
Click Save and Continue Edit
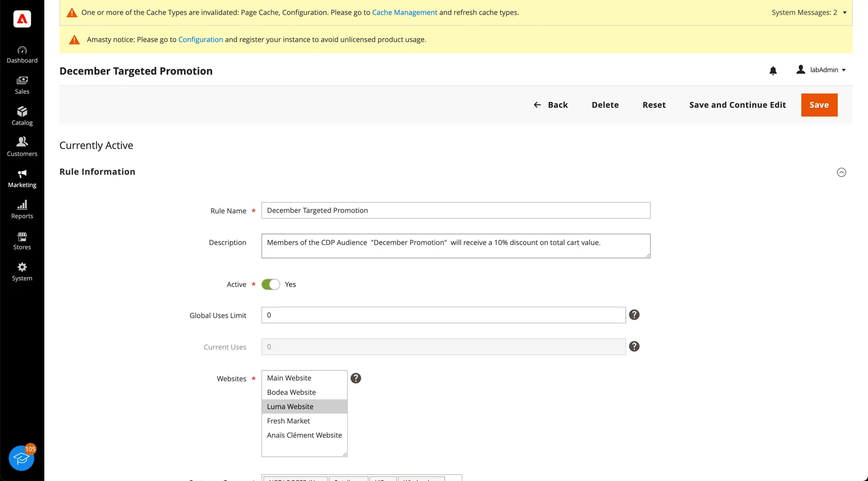[x=737, y=105]
